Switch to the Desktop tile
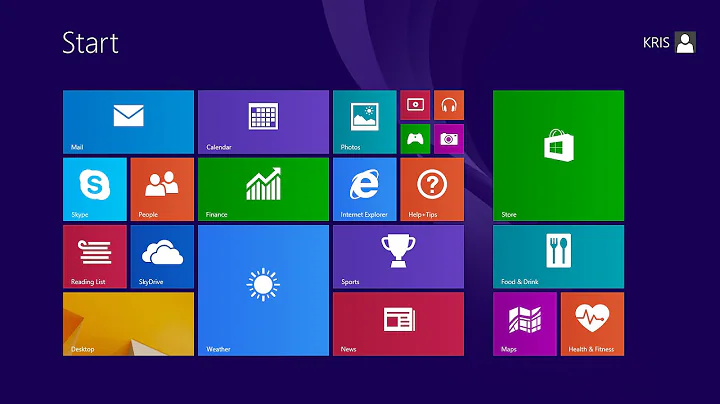 (128, 324)
